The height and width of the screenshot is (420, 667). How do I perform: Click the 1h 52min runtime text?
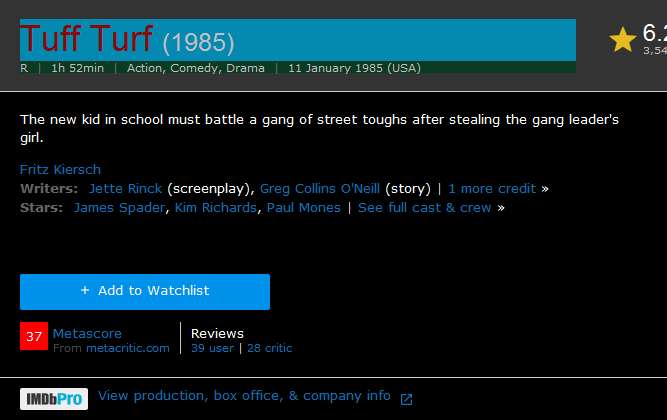(77, 68)
